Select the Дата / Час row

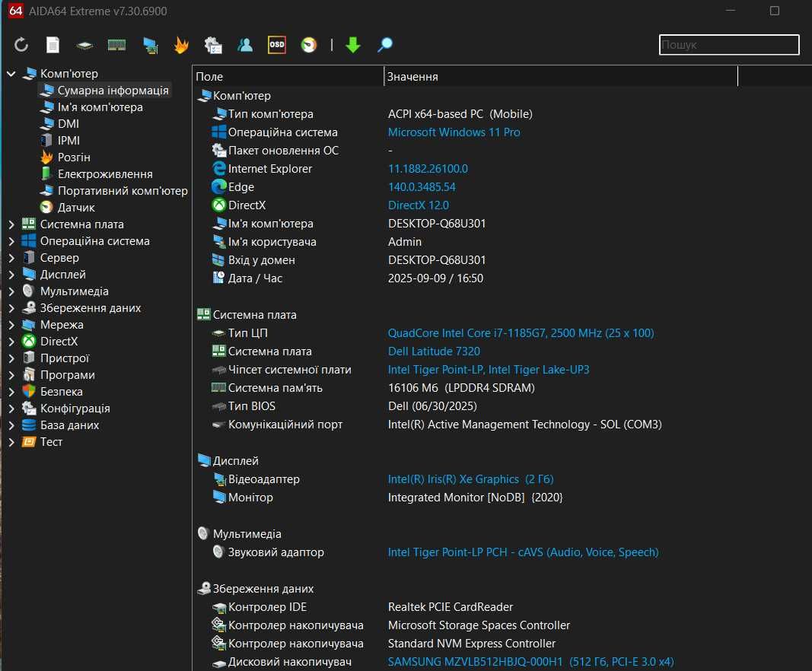point(464,278)
